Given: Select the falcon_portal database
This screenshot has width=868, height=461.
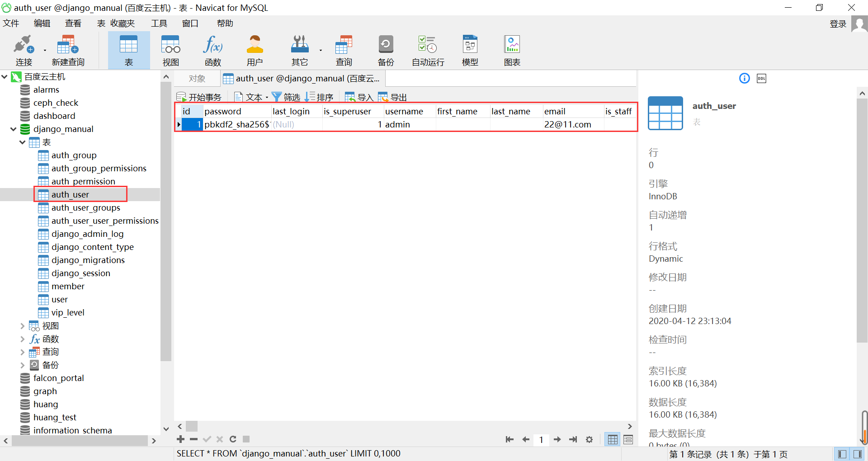Looking at the screenshot, I should 58,378.
